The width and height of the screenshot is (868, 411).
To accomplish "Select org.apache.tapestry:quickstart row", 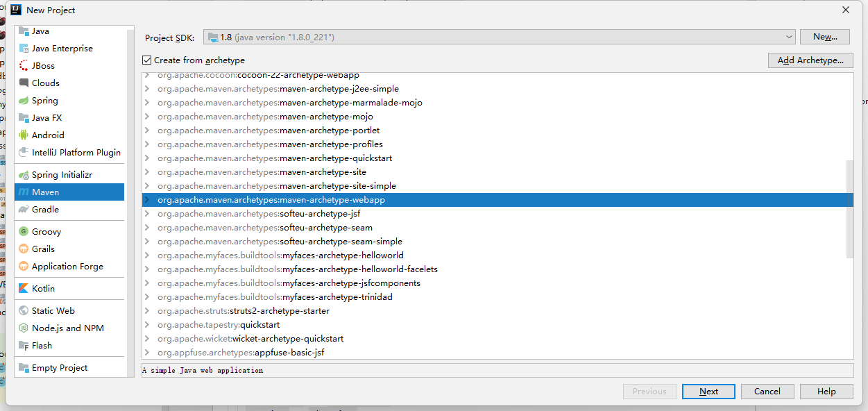I will 497,325.
